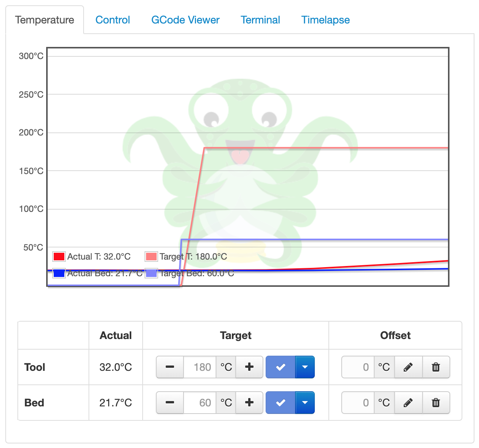Delete the Tool offset with the trash icon
Viewport: 479px width, 448px height.
click(x=436, y=367)
